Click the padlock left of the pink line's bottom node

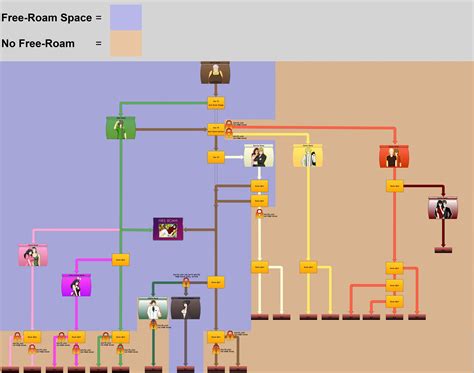coord(18,336)
